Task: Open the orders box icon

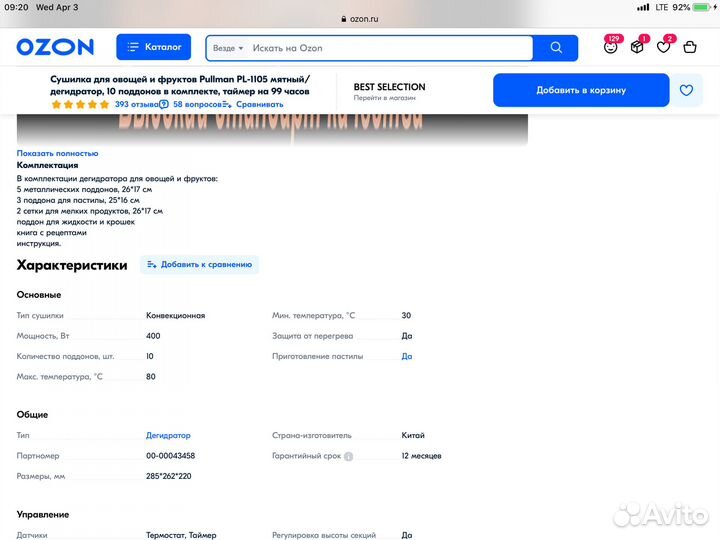Action: pos(637,47)
